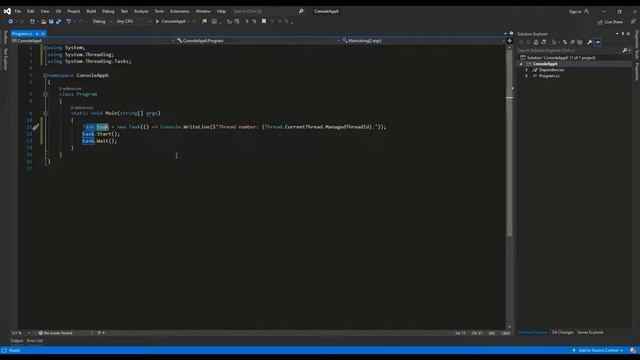Open the ConsoleApp6.Program type dropdown
This screenshot has height=360, width=640.
[x=258, y=41]
